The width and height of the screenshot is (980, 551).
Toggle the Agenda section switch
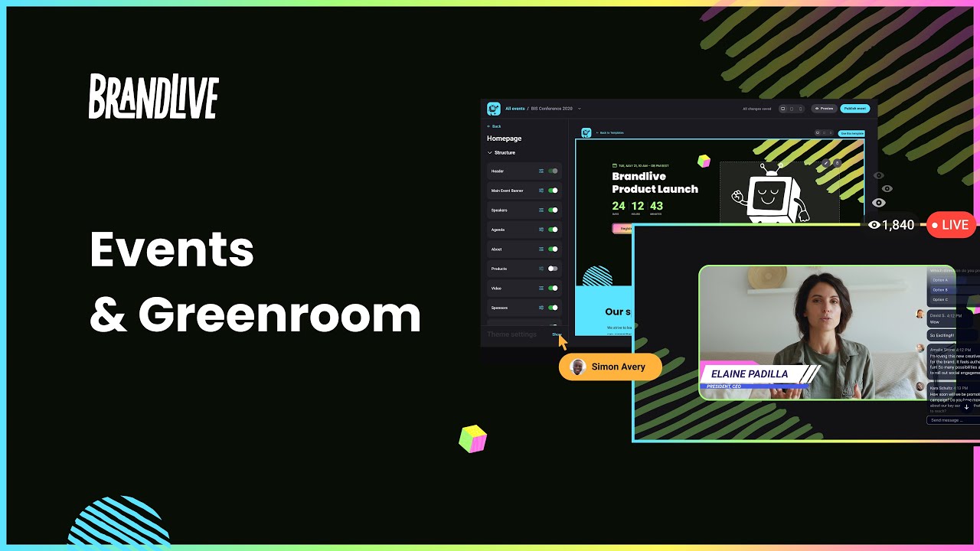pos(553,230)
